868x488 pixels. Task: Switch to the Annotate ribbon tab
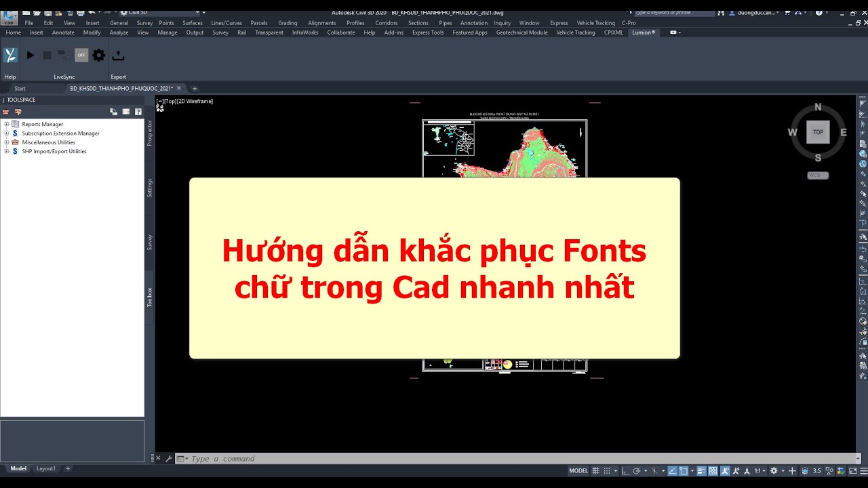click(63, 33)
